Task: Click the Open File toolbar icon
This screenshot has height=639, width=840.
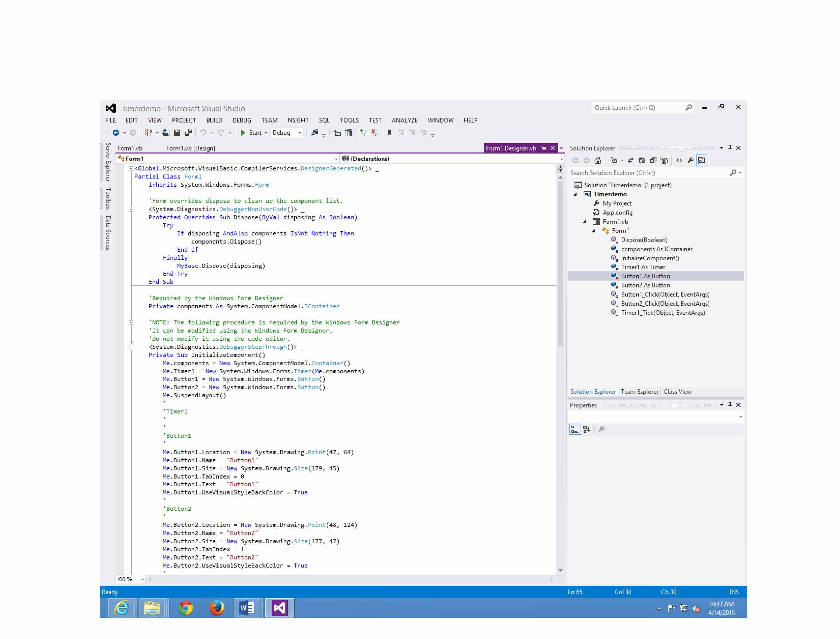Action: click(x=166, y=132)
